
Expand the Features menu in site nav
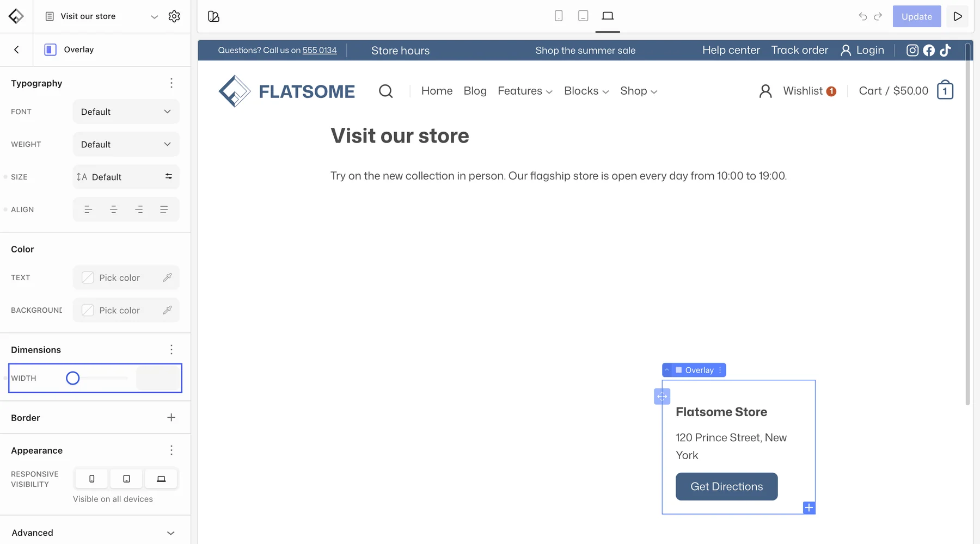[x=525, y=91]
